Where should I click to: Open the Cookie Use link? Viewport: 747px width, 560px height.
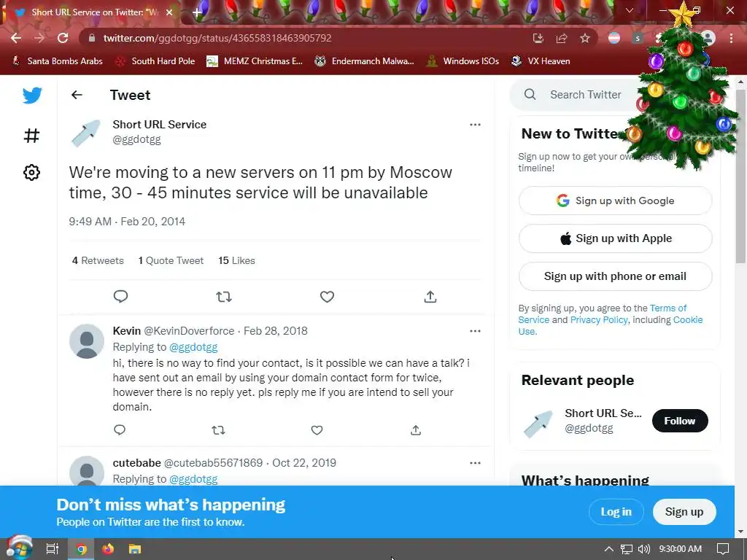(688, 320)
